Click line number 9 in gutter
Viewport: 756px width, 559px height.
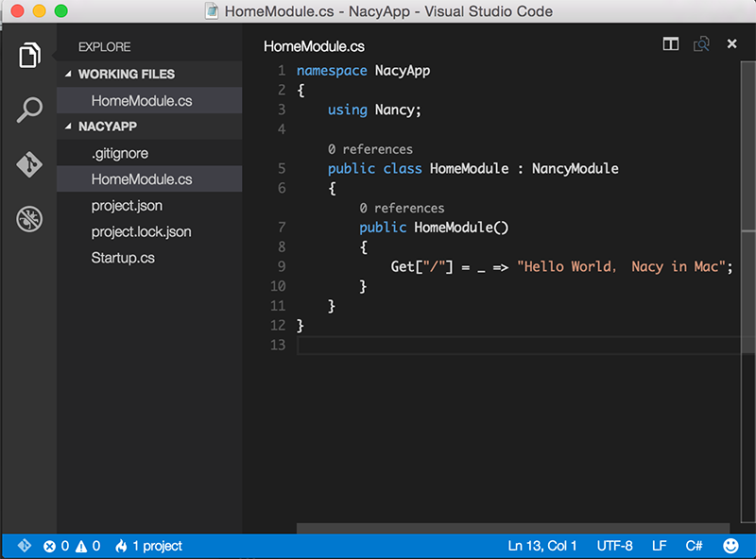(x=282, y=266)
